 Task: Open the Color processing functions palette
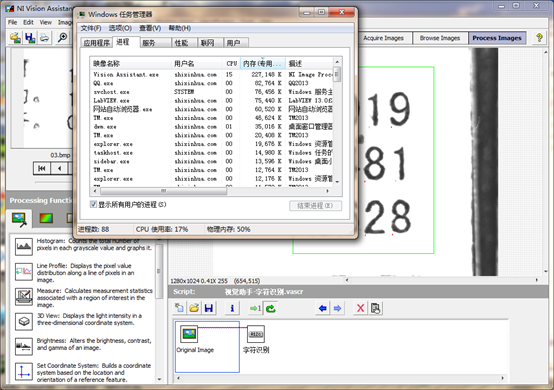point(46,218)
